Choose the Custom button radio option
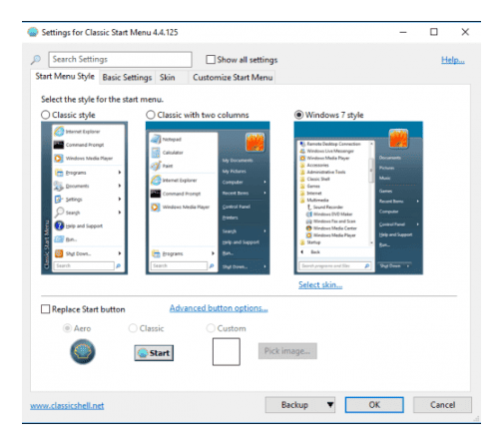The width and height of the screenshot is (504, 442). point(211,328)
